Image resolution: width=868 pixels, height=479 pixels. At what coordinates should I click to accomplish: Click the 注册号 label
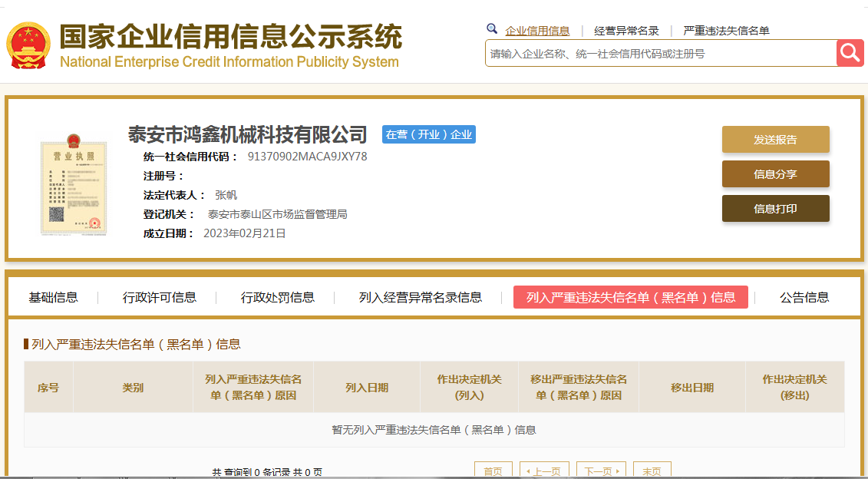pyautogui.click(x=163, y=176)
